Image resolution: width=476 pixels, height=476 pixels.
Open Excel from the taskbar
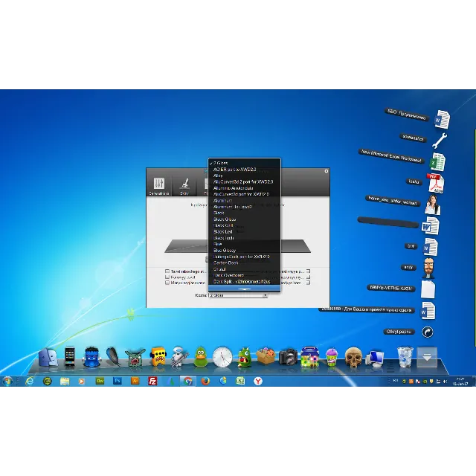pyautogui.click(x=240, y=381)
